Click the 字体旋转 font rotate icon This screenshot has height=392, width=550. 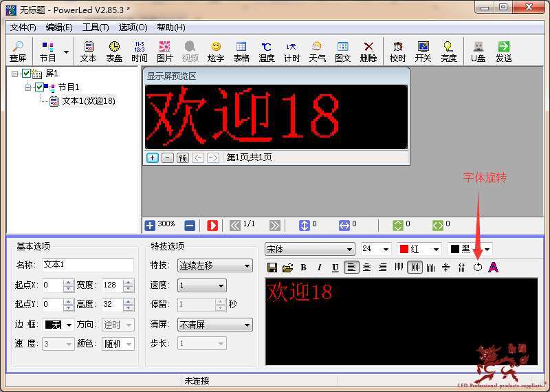coord(477,268)
